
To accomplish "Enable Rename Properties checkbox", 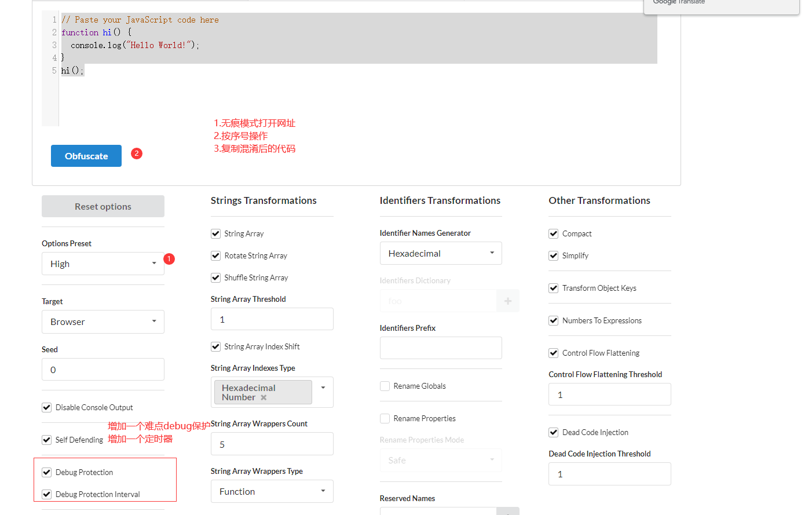I will coord(385,418).
